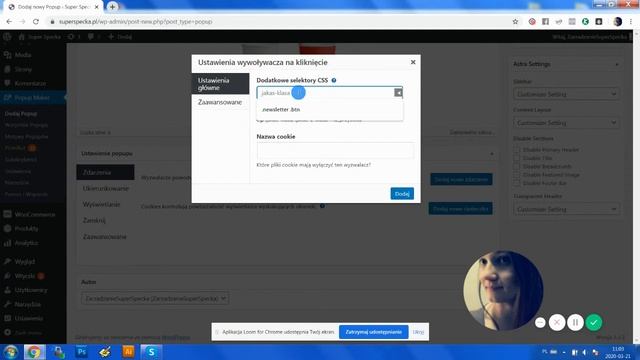Click + Dodaj in admin bar

tap(120, 37)
